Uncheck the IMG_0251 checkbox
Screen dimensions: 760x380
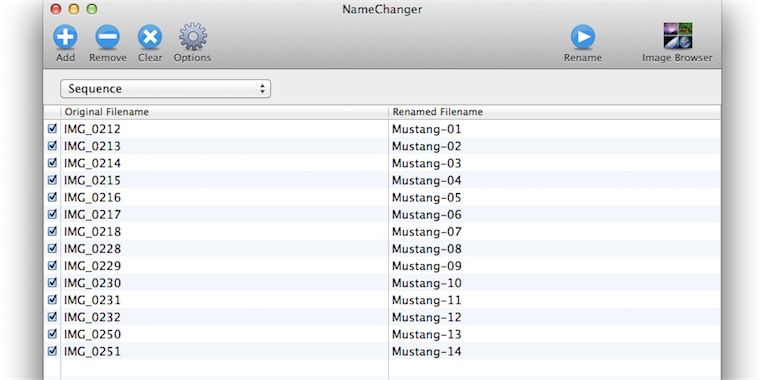point(52,351)
